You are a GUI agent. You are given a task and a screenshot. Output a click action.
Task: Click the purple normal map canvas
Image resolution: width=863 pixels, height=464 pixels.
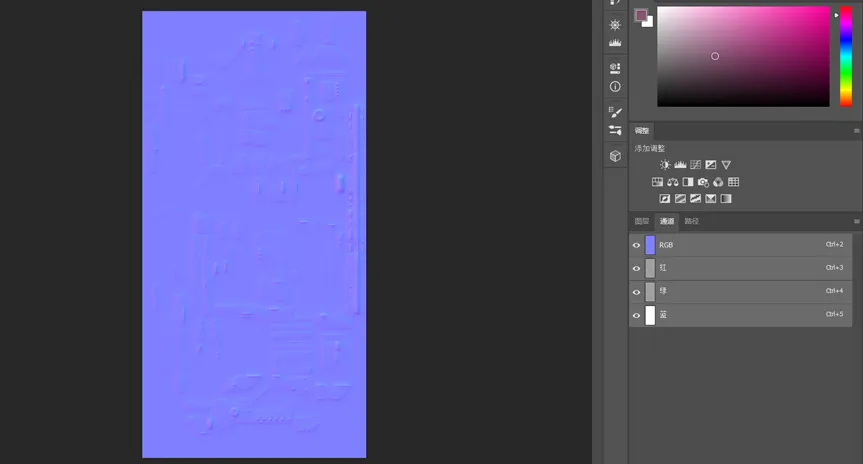point(254,234)
